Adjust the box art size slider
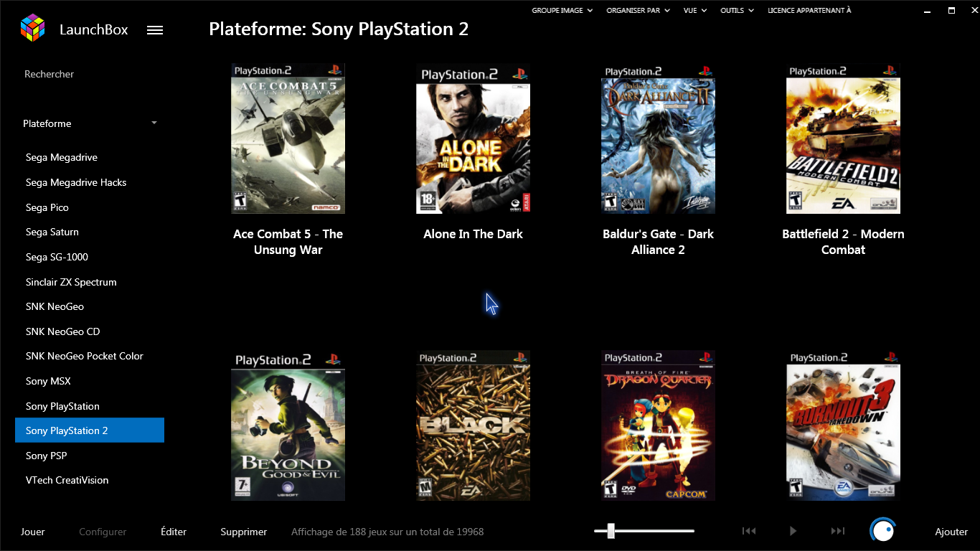 (611, 531)
